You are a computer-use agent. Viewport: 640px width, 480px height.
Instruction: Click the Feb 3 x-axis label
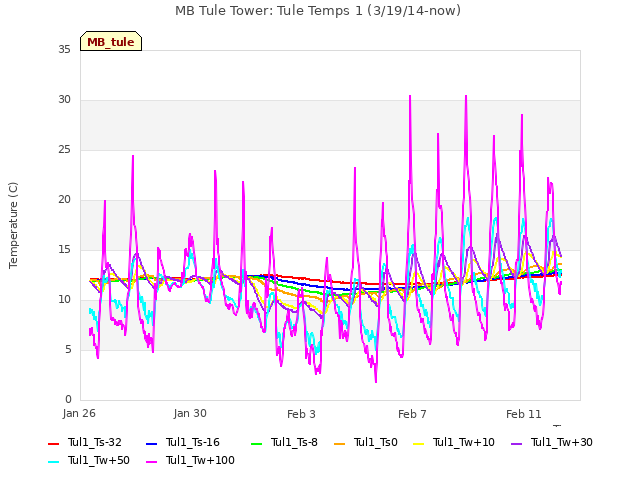click(x=301, y=414)
